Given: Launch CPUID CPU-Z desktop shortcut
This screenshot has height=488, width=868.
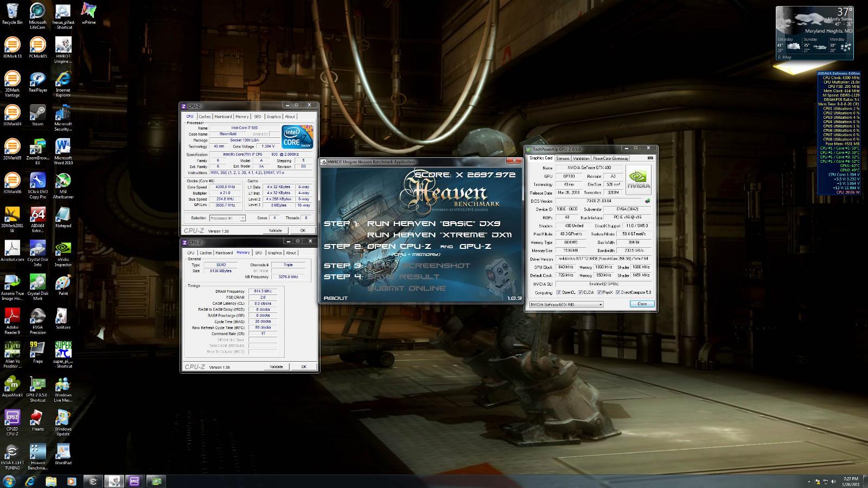Looking at the screenshot, I should pos(12,423).
